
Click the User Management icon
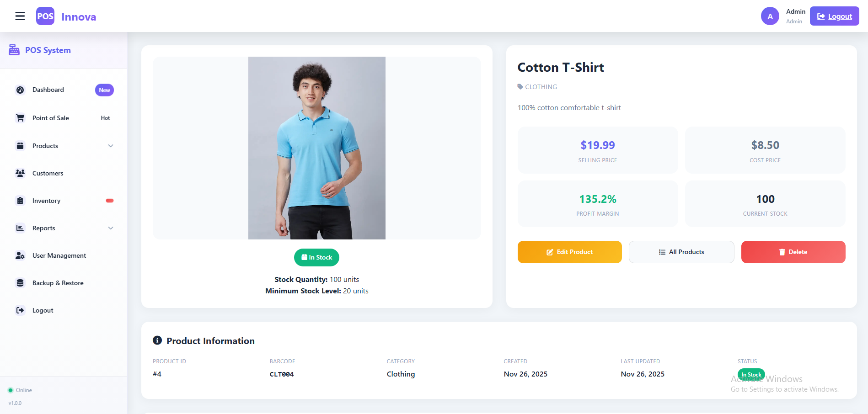coord(20,255)
